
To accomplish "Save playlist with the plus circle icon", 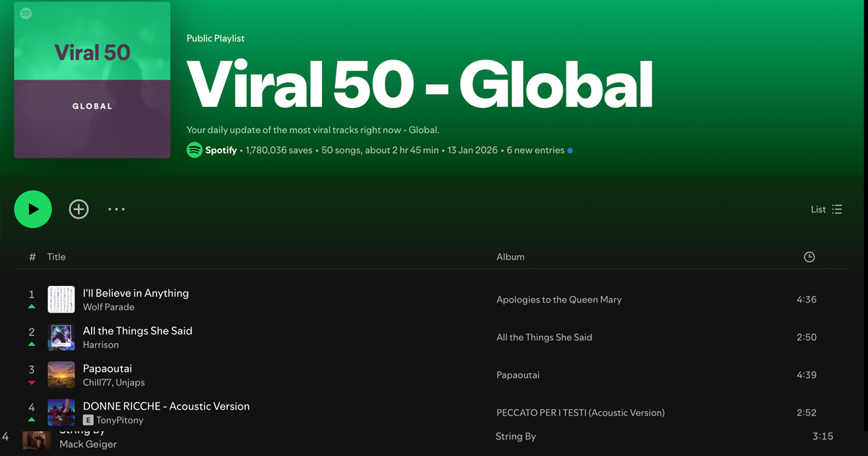I will pos(79,209).
